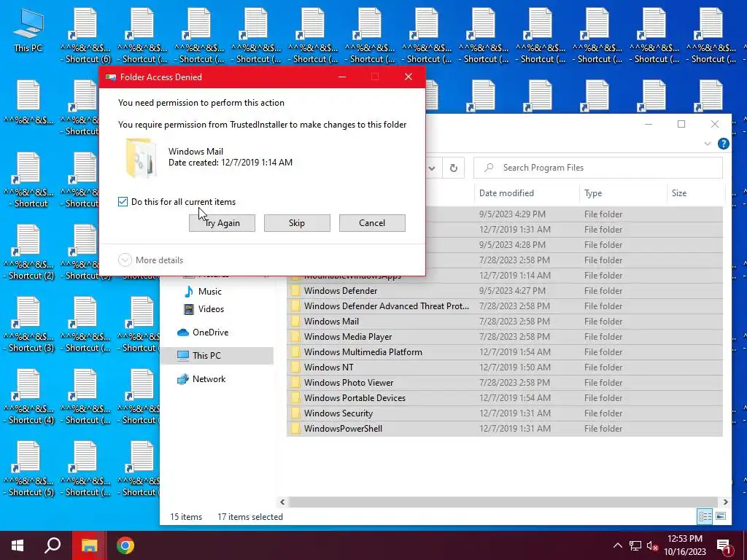Image resolution: width=747 pixels, height=560 pixels.
Task: Expand More details in the dialog
Action: coord(150,260)
